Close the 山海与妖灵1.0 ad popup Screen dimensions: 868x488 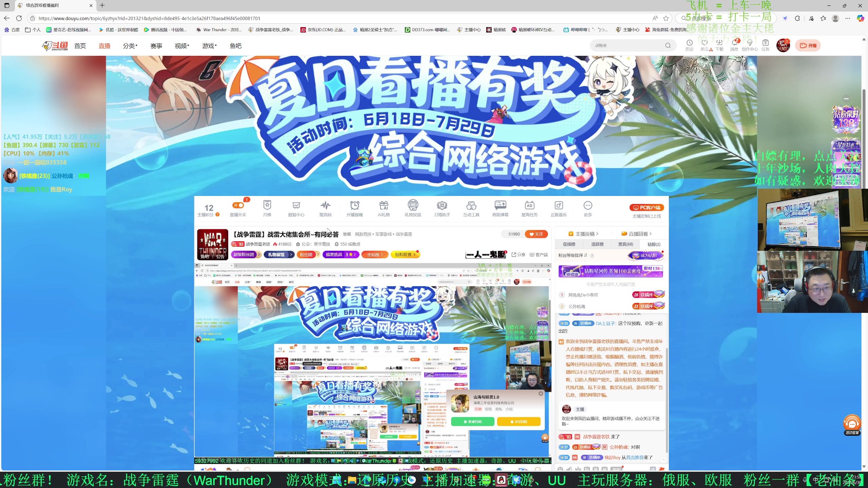[541, 393]
